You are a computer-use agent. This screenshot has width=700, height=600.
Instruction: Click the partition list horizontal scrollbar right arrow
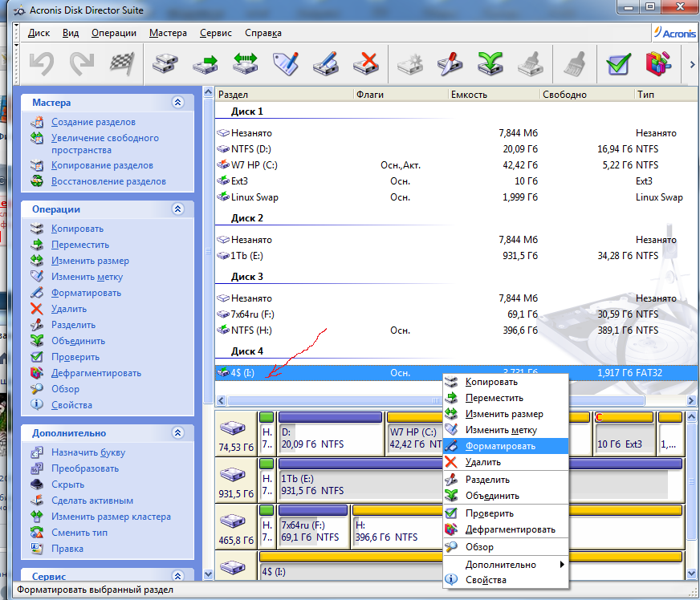[x=691, y=400]
